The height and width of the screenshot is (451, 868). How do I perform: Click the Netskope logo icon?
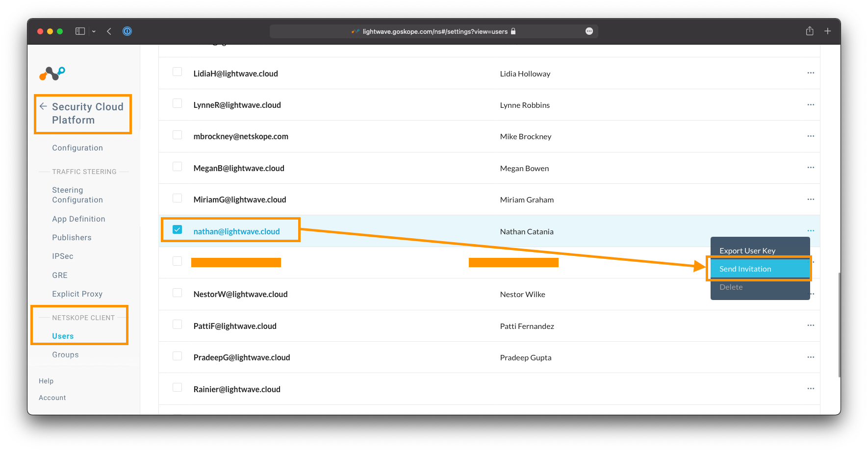52,74
